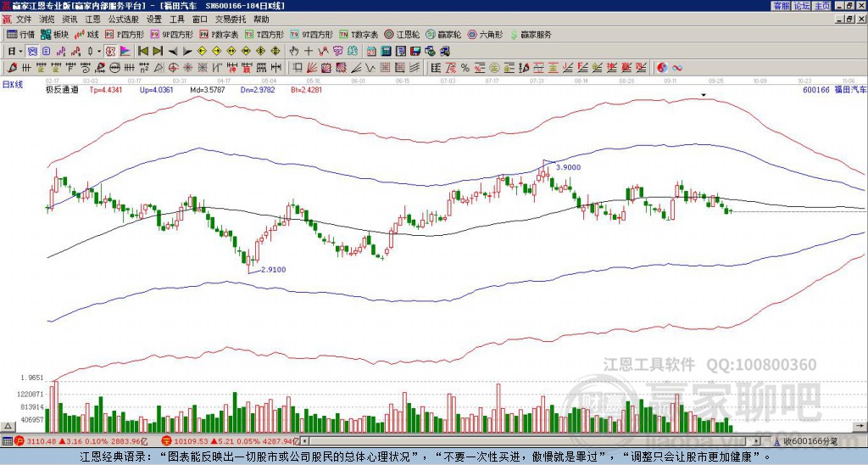The height and width of the screenshot is (465, 868).
Task: Open 赢家服务 service
Action: click(531, 34)
